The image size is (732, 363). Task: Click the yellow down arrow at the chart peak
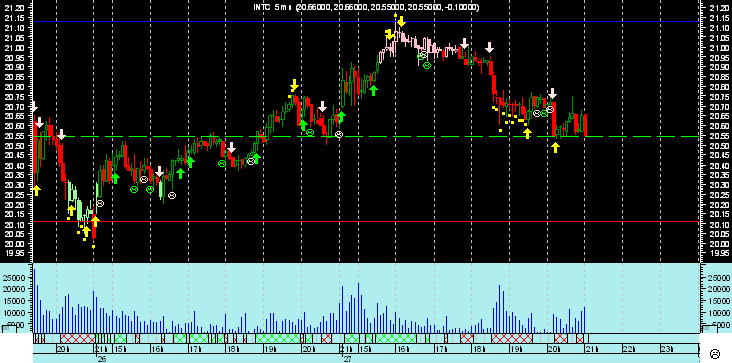click(401, 21)
